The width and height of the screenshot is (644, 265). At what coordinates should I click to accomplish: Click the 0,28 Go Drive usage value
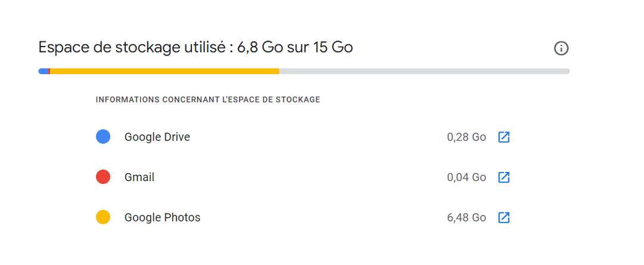(x=466, y=137)
